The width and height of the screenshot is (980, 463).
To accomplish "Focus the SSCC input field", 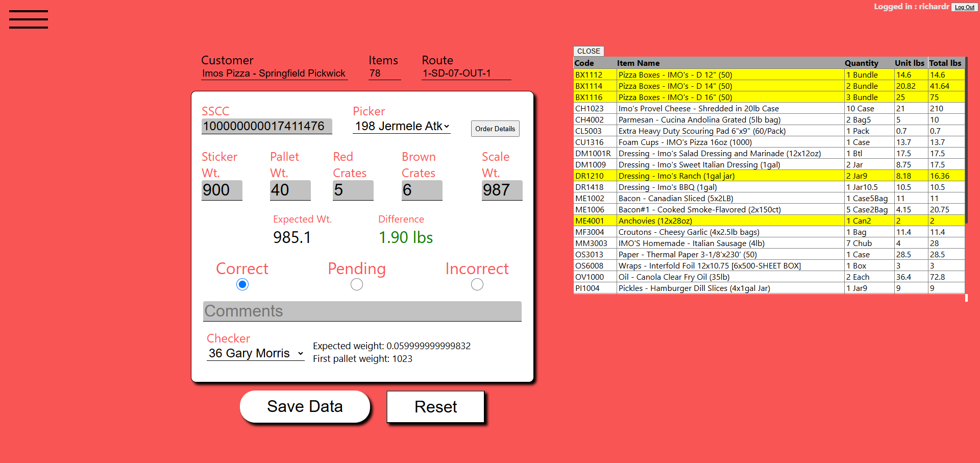I will (x=266, y=126).
